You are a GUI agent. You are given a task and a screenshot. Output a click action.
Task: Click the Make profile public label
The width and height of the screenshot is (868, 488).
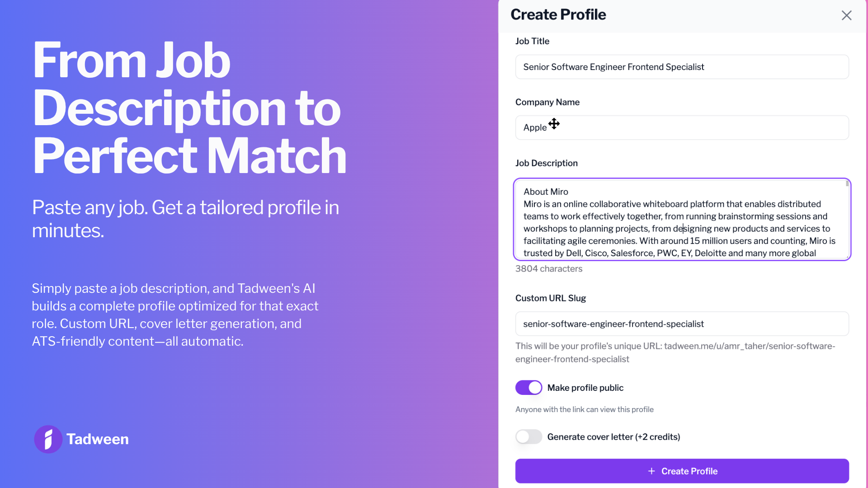pyautogui.click(x=585, y=388)
